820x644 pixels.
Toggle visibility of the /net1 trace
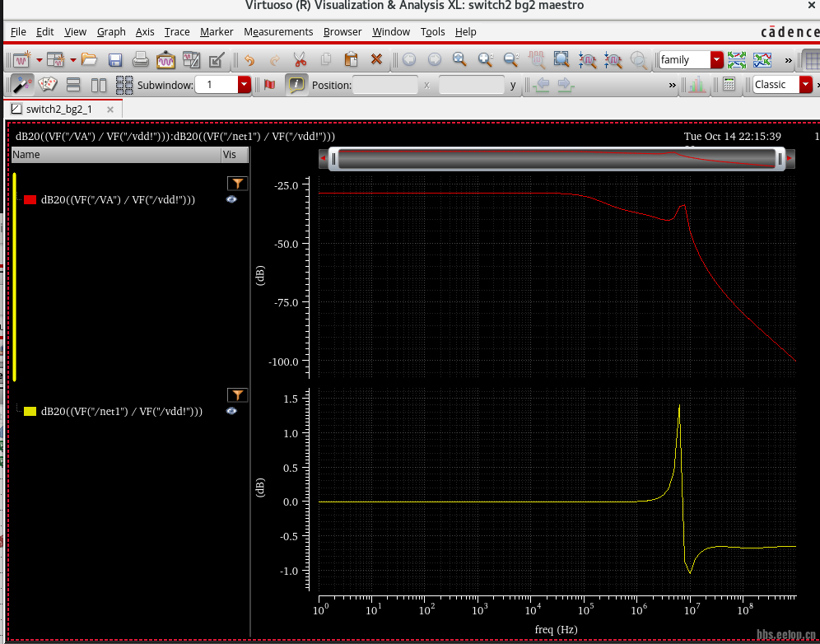click(x=231, y=410)
